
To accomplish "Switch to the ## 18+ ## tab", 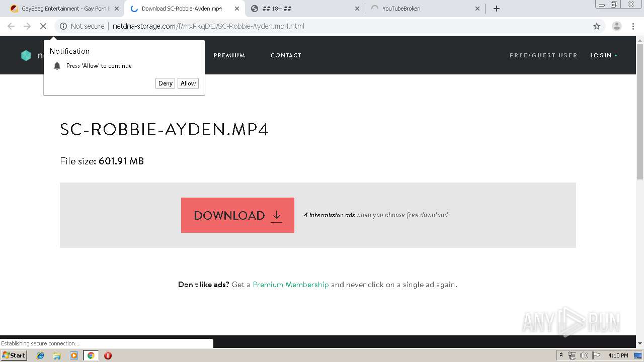I will tap(305, 9).
